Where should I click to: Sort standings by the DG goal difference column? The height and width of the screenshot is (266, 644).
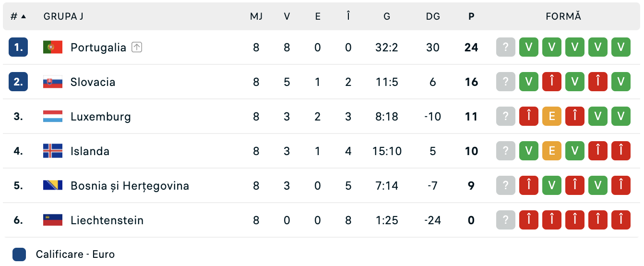tap(433, 16)
